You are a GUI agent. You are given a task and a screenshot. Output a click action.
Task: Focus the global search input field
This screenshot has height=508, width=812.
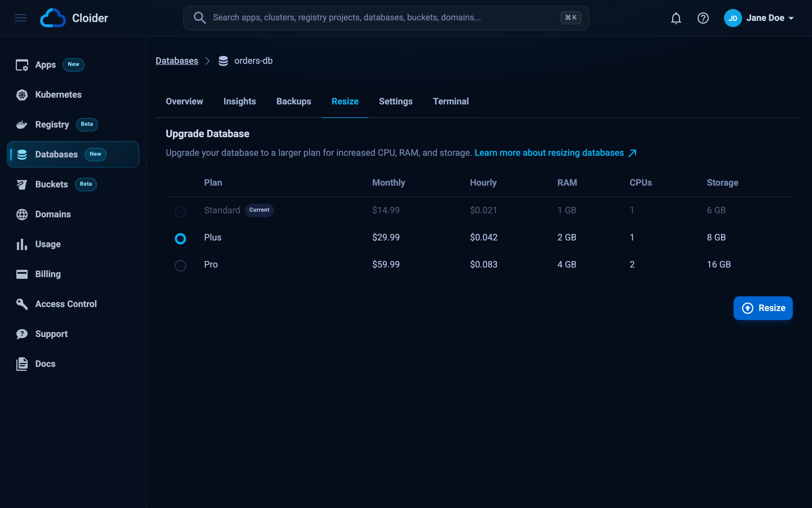point(386,18)
